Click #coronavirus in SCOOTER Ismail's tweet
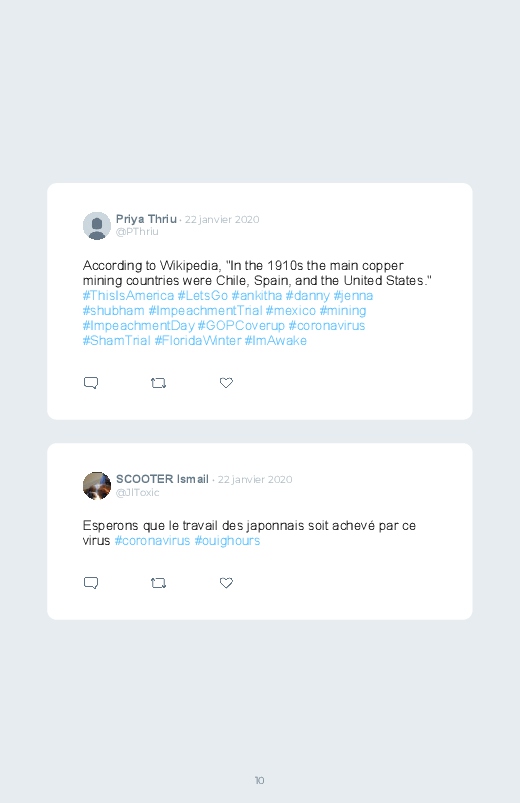520x803 pixels. click(x=152, y=541)
